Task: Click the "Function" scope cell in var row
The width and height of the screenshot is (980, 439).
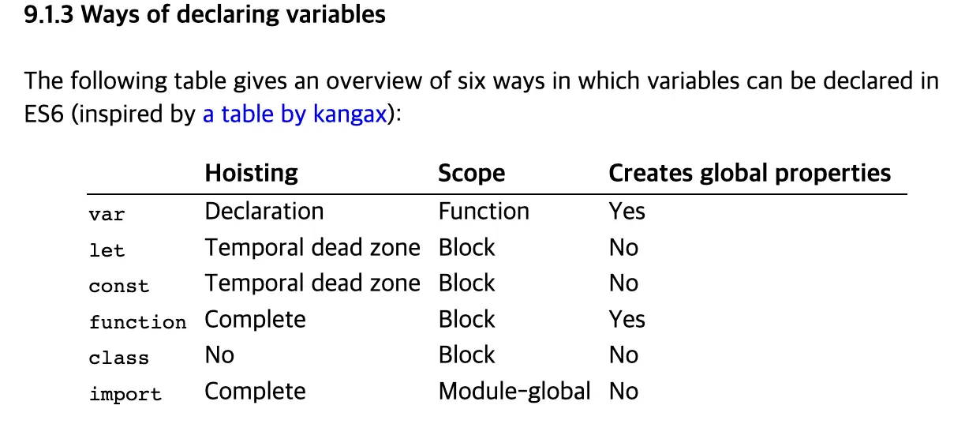Action: click(x=484, y=212)
